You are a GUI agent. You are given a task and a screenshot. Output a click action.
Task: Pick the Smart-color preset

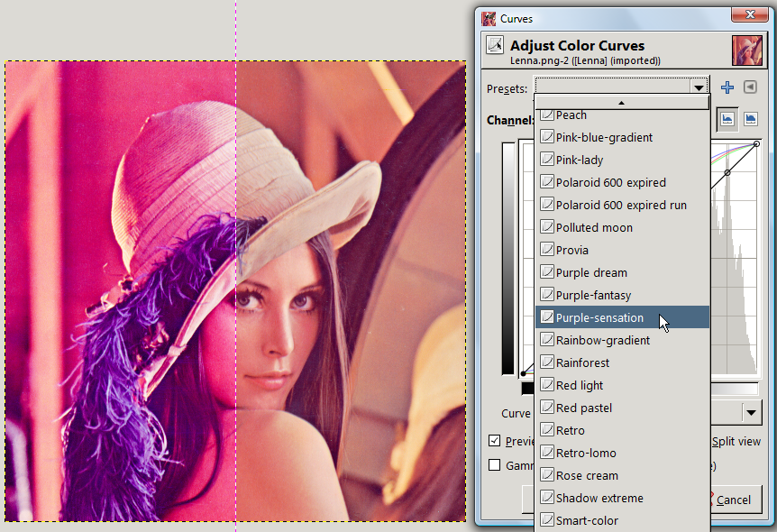622,520
